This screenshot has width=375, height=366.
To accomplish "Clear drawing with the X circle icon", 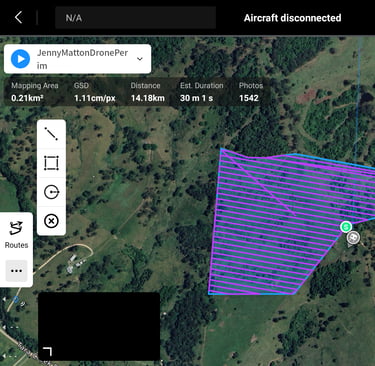I will 51,221.
